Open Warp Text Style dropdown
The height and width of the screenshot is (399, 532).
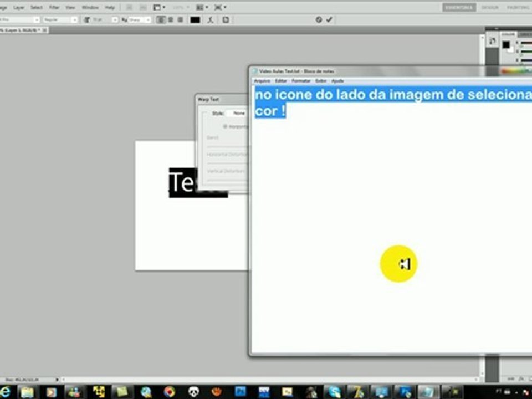coord(238,113)
